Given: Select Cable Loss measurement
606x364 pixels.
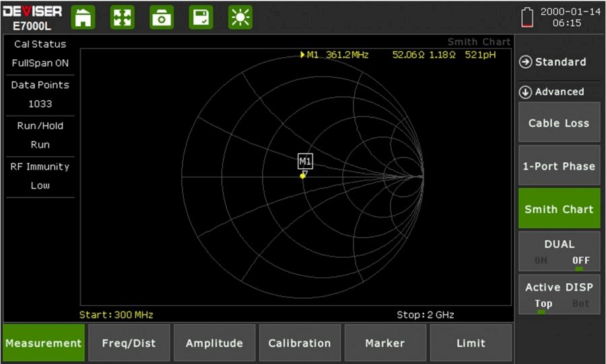Looking at the screenshot, I should pos(560,122).
